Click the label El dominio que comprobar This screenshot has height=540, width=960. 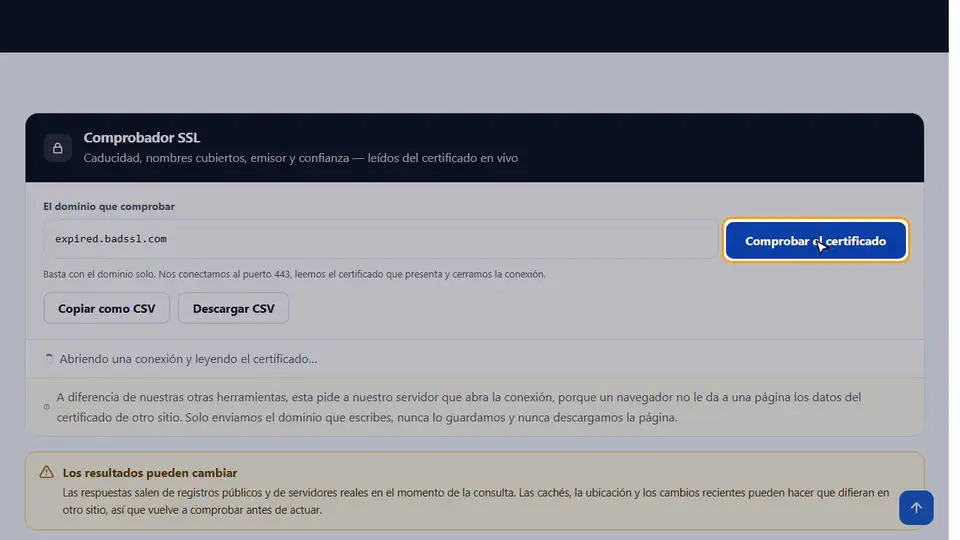109,206
